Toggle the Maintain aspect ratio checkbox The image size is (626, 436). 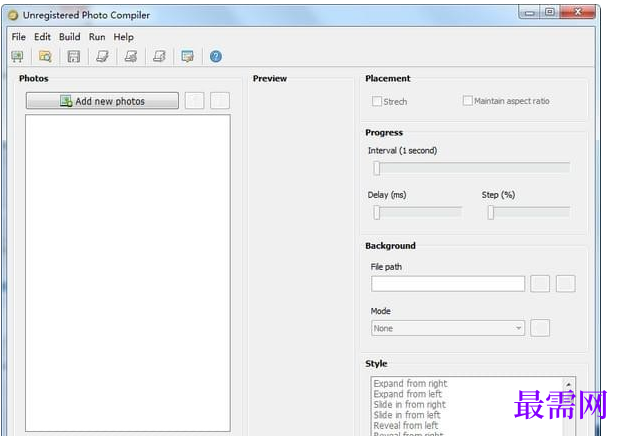coord(468,100)
